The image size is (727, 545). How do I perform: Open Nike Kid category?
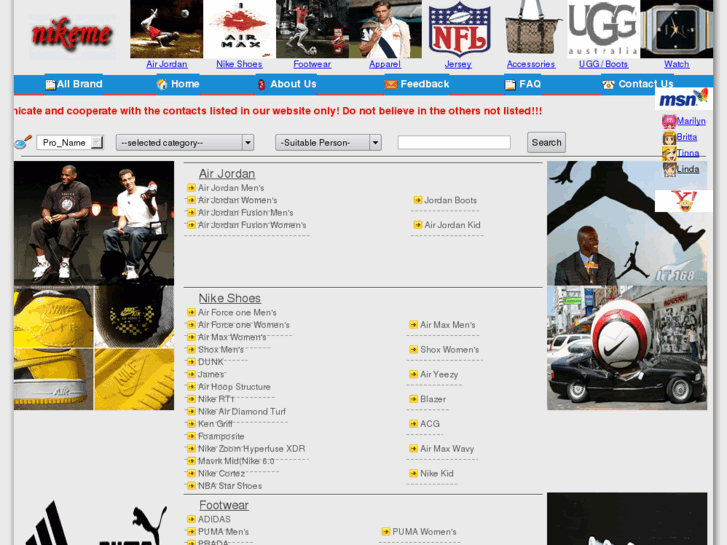[436, 474]
